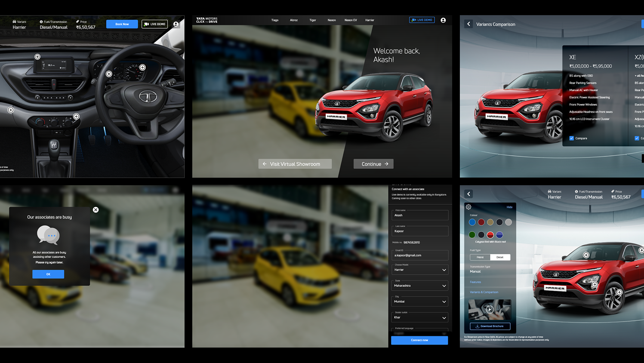Select Harrier in the top navigation
The image size is (644, 363).
pos(370,20)
